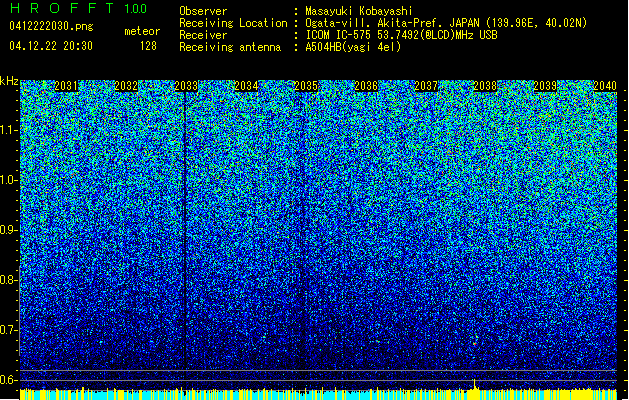The image size is (629, 400).
Task: Click the dark vertical dropout line at 2033
Action: click(x=185, y=231)
